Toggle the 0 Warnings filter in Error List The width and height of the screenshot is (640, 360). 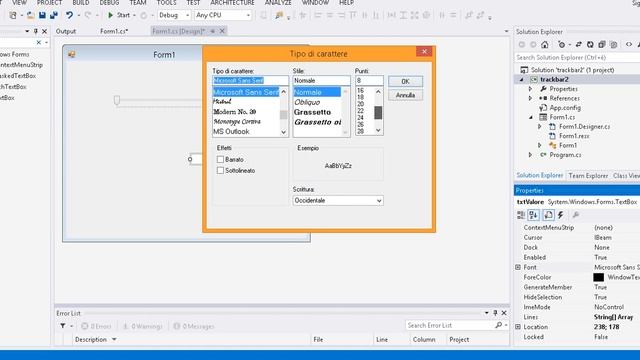pos(142,326)
